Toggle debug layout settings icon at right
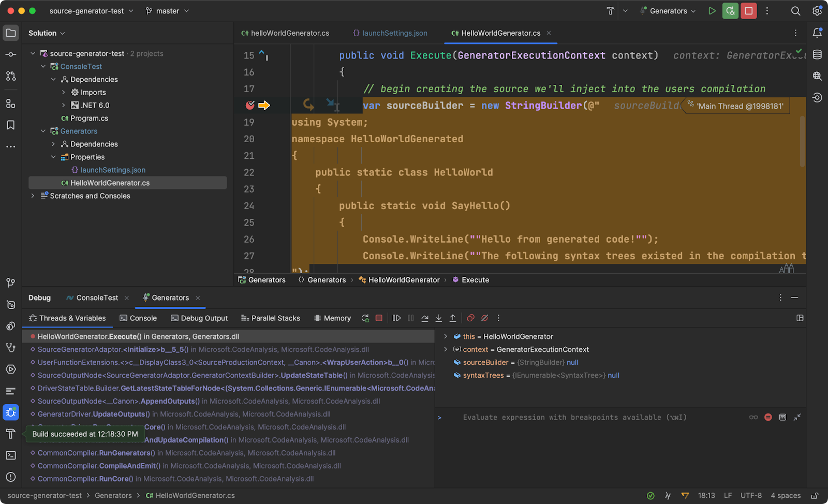The image size is (828, 504). coord(800,318)
